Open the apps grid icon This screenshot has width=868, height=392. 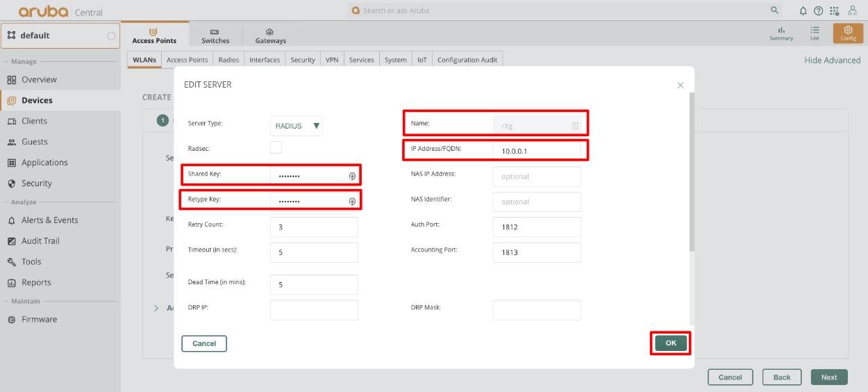834,11
